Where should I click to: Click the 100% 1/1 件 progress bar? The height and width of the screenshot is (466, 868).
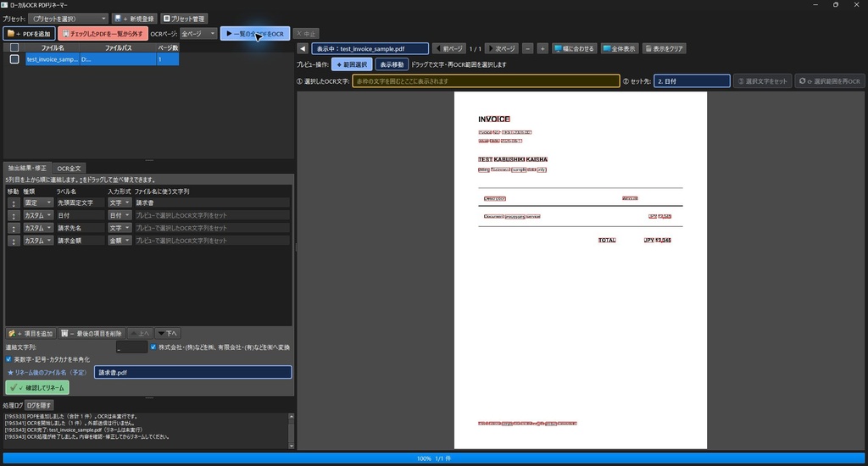[433, 458]
